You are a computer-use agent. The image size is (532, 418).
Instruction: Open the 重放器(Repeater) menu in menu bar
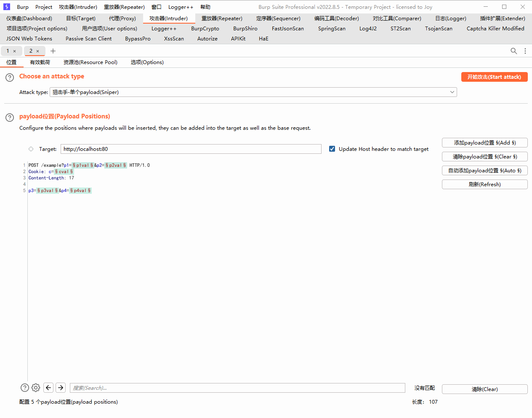pos(124,7)
